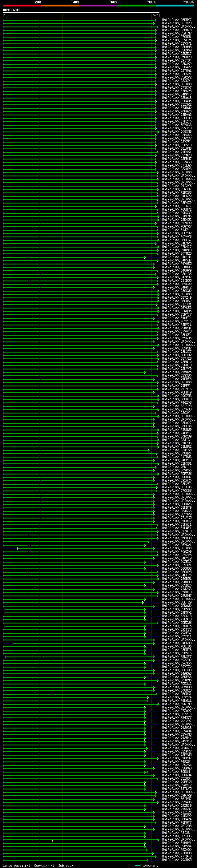
Task: Click the arrowhead ending the Q15WV5 alignment bar
Action: tap(145, 372)
